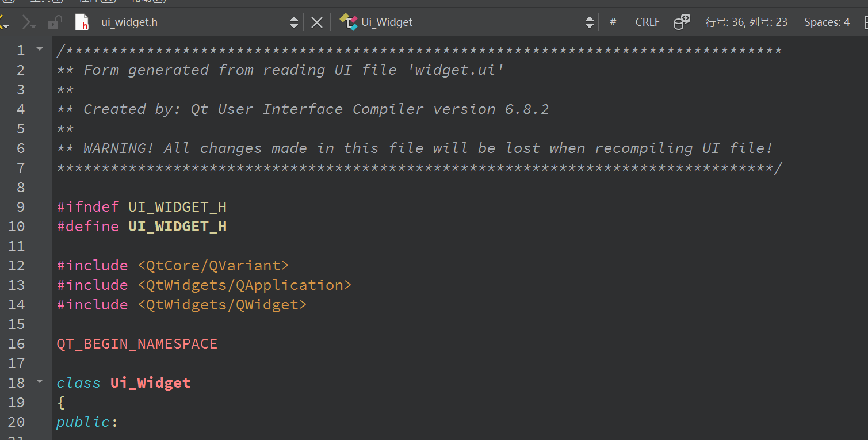Toggle the file read-only lock icon
Image resolution: width=868 pixels, height=440 pixels.
pyautogui.click(x=55, y=22)
